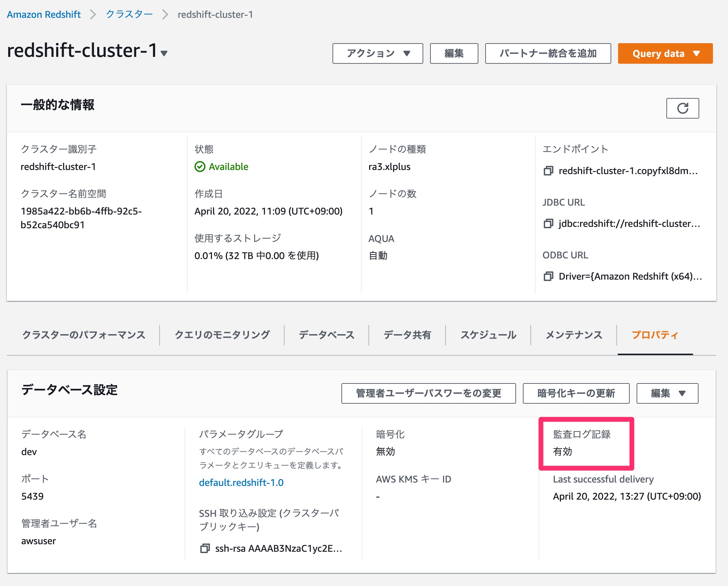The width and height of the screenshot is (728, 586).
Task: Click the node type value ra3.xlplus
Action: (389, 167)
